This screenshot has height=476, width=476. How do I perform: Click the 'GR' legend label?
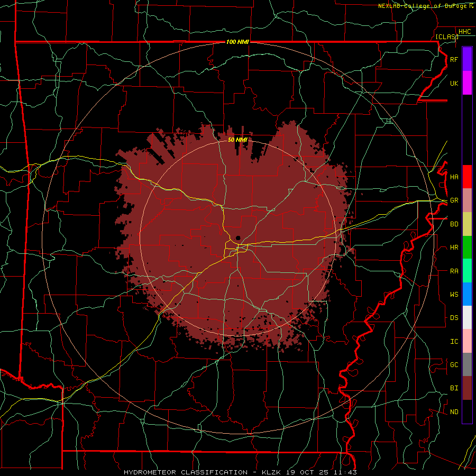[x=454, y=200]
